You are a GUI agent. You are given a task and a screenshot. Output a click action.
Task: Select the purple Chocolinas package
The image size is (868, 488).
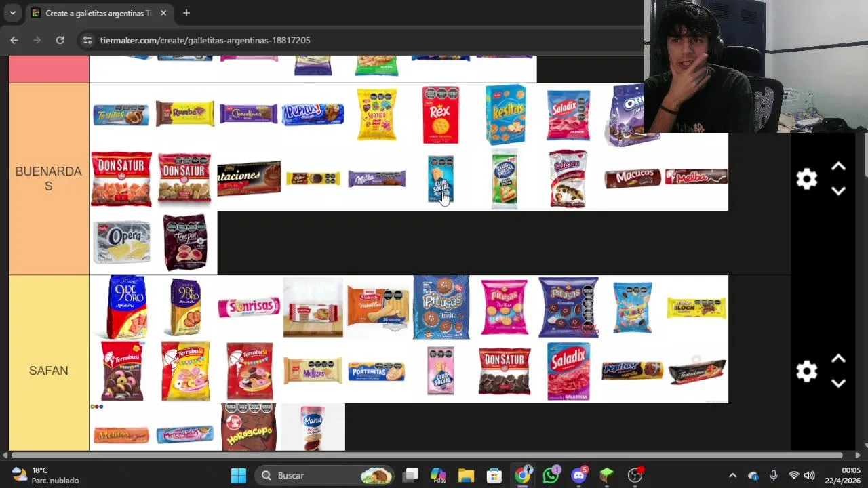click(249, 114)
